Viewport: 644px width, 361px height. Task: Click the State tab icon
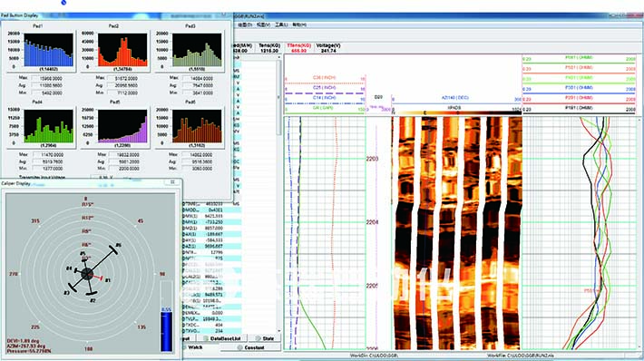[x=258, y=339]
